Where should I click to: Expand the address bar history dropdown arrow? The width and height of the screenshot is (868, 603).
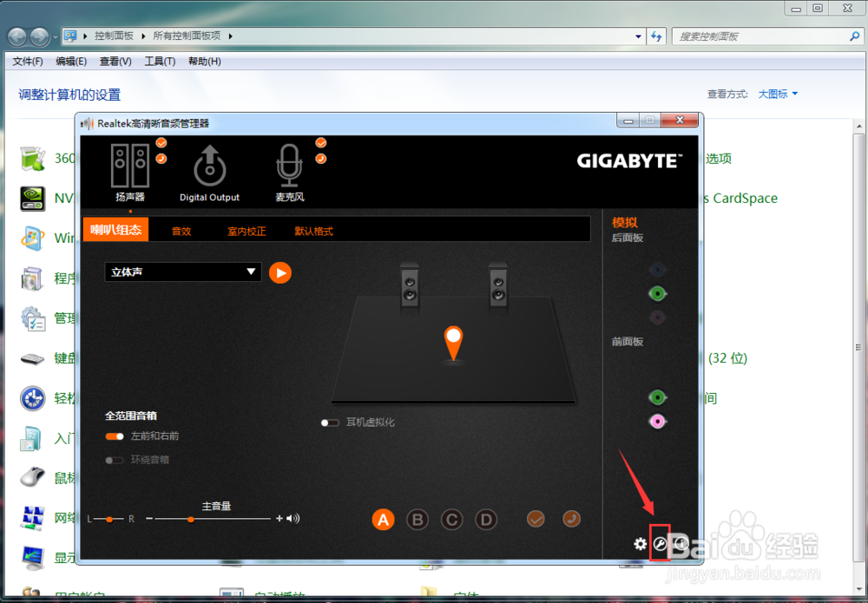638,36
